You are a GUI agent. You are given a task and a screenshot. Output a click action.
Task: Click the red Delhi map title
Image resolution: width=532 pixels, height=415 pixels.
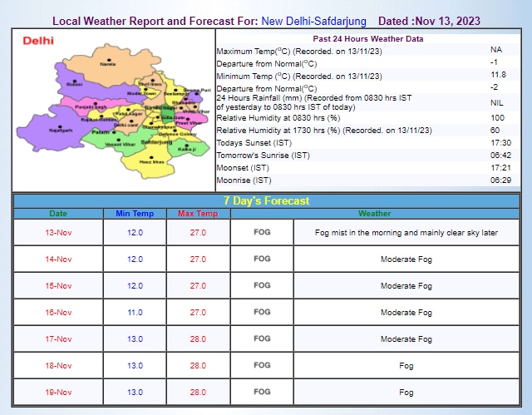pos(39,40)
